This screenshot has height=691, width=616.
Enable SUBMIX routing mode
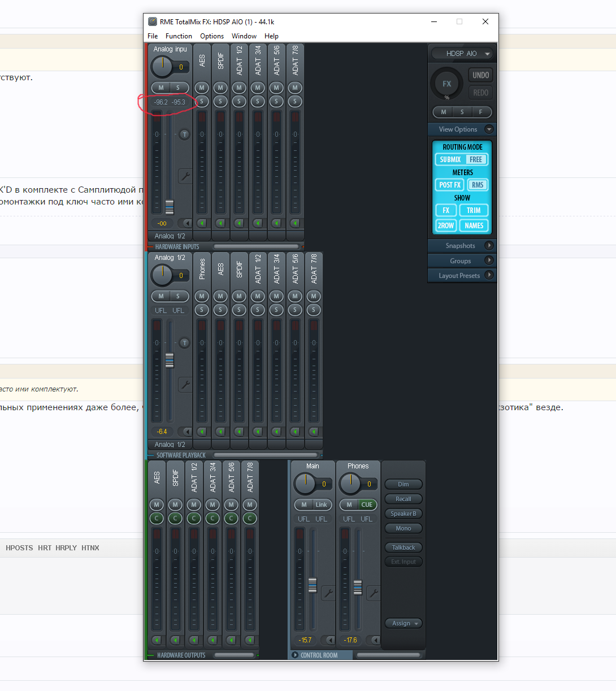tap(450, 159)
